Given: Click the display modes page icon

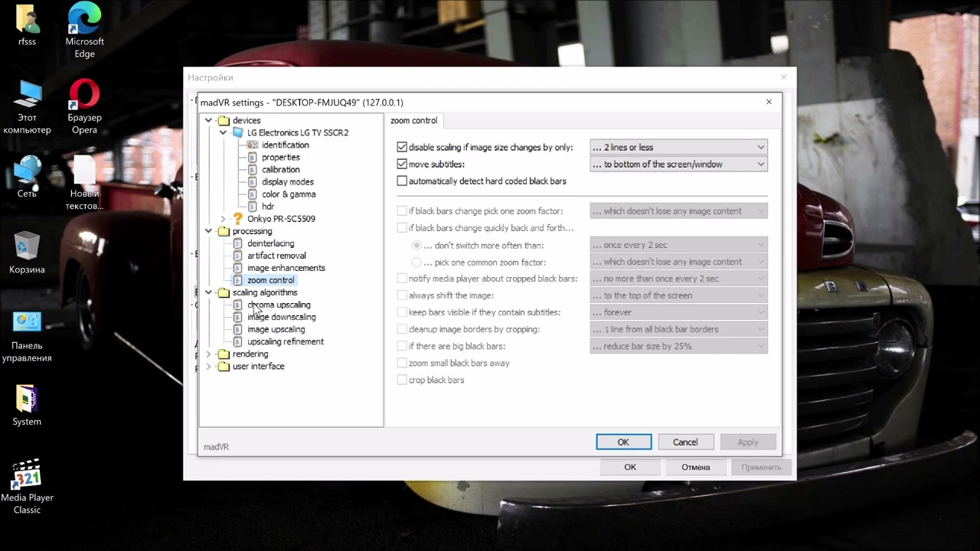Looking at the screenshot, I should (x=253, y=181).
